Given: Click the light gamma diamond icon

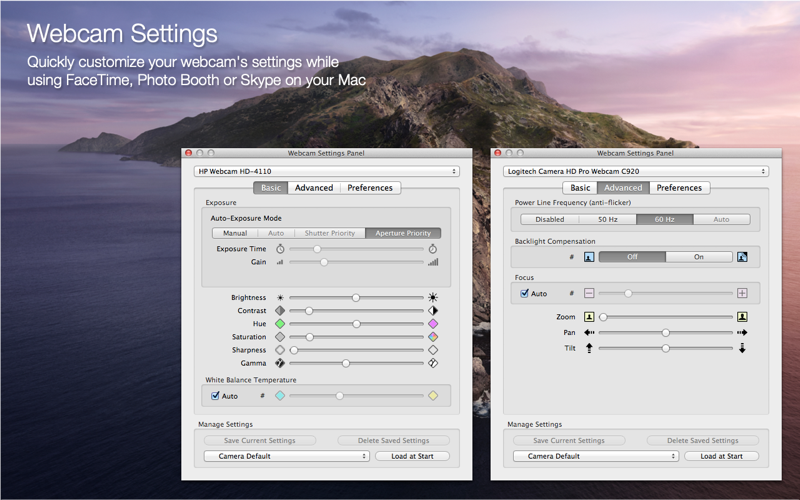Looking at the screenshot, I should coord(433,363).
